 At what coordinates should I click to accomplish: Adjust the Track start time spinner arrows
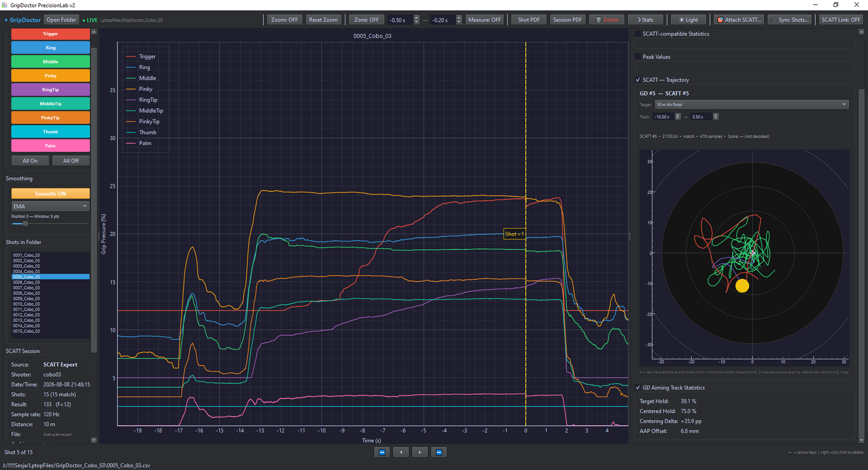coord(678,117)
